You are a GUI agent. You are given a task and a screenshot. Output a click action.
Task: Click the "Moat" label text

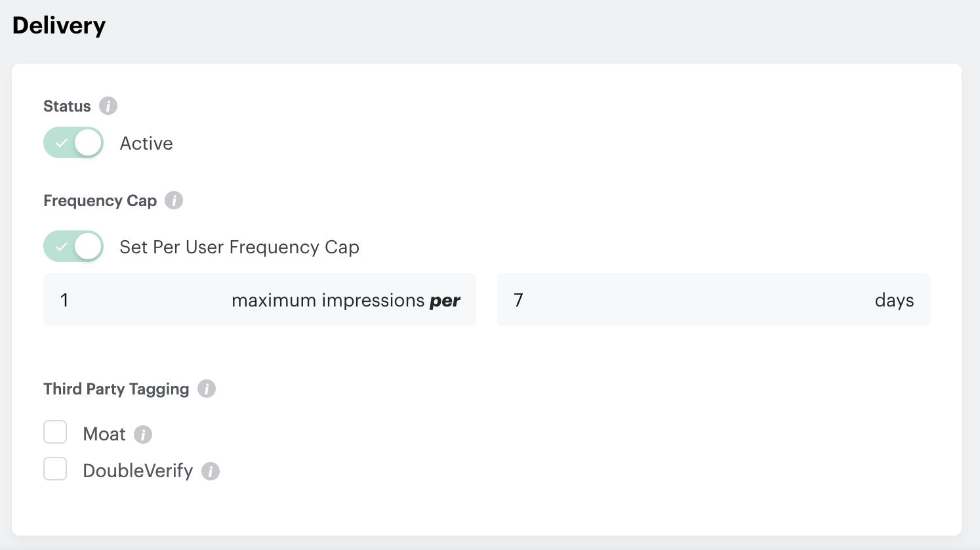tap(104, 434)
